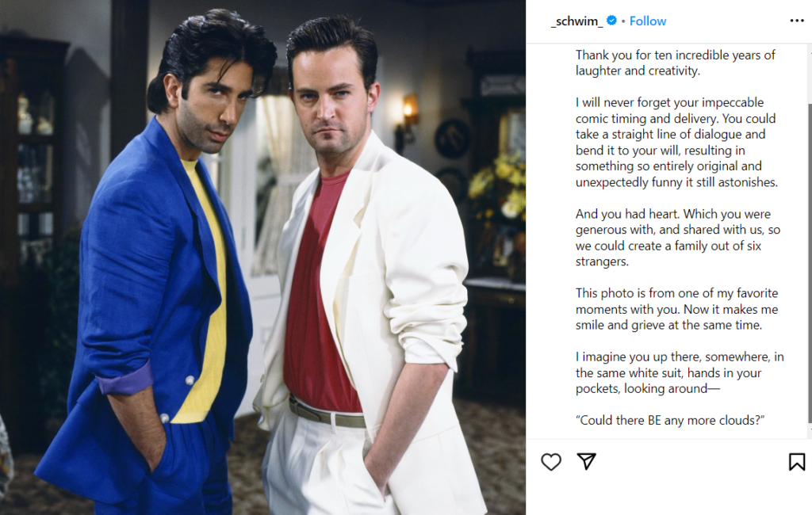Open the three-dot more options menu
The image size is (812, 515).
pyautogui.click(x=797, y=21)
